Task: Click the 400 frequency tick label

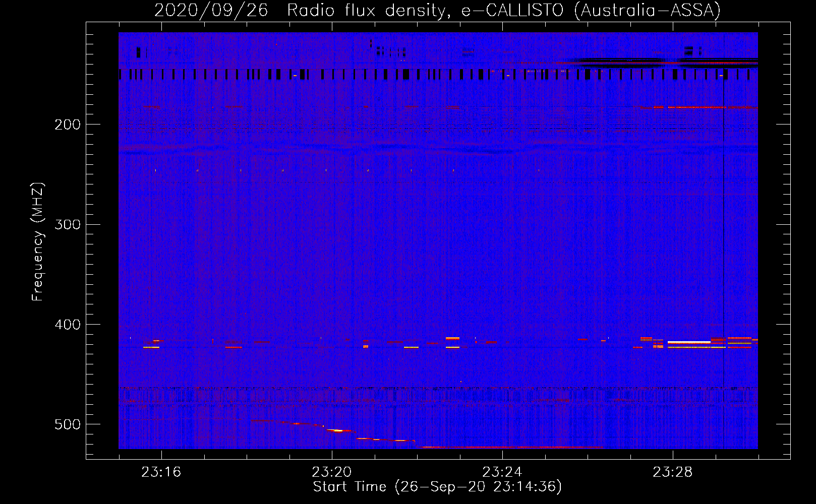Action: point(68,325)
